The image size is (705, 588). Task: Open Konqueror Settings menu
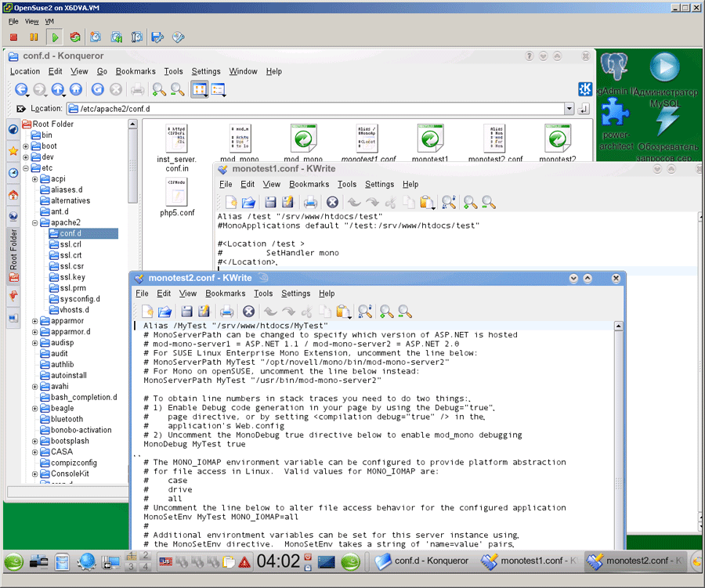206,71
